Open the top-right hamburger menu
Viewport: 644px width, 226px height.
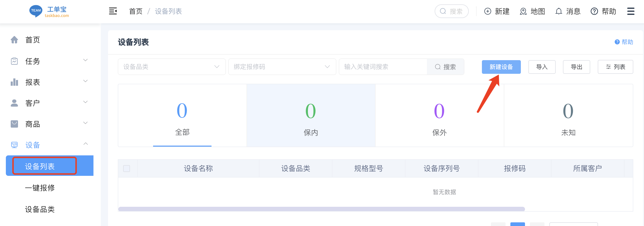pyautogui.click(x=631, y=11)
